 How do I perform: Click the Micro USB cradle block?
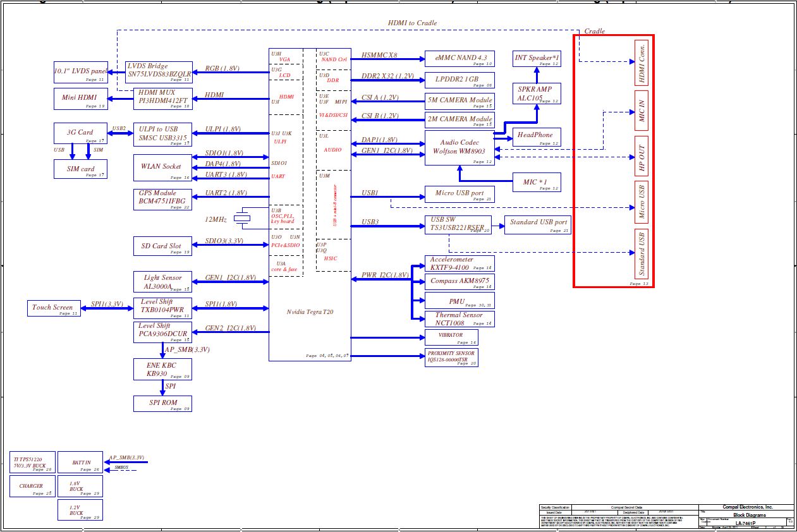[642, 202]
